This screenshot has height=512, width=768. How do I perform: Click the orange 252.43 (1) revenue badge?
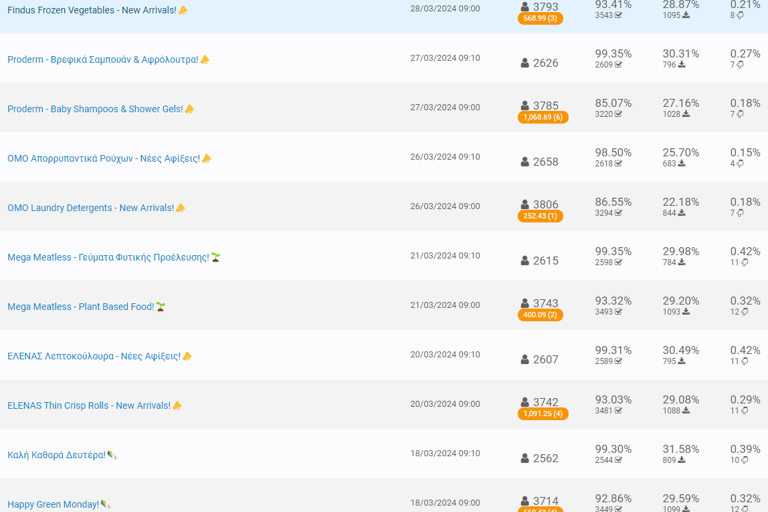[540, 216]
